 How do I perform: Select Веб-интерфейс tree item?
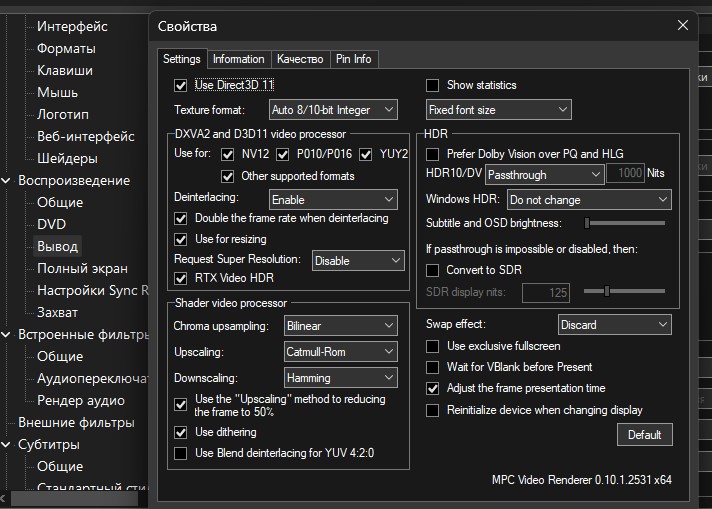click(x=86, y=137)
